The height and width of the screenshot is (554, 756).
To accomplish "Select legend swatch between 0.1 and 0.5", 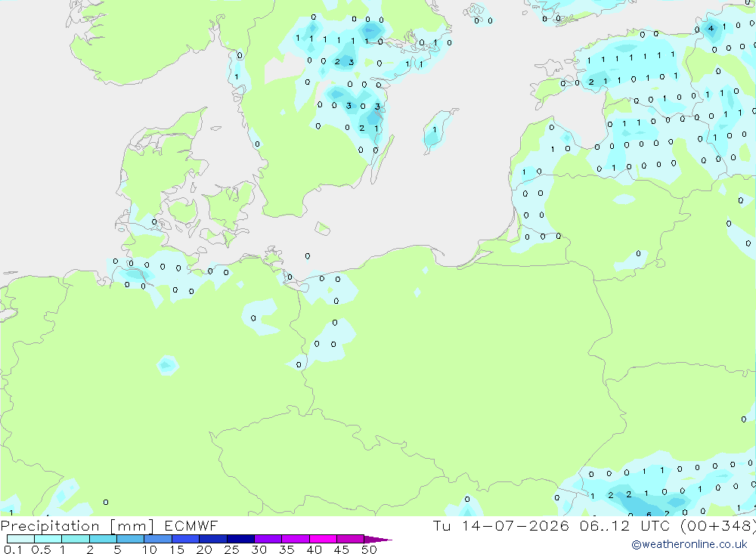I will pyautogui.click(x=20, y=539).
